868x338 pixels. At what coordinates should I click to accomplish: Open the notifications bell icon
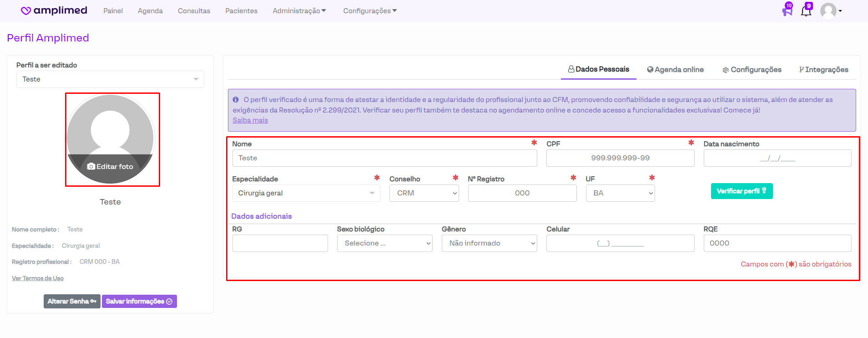806,11
